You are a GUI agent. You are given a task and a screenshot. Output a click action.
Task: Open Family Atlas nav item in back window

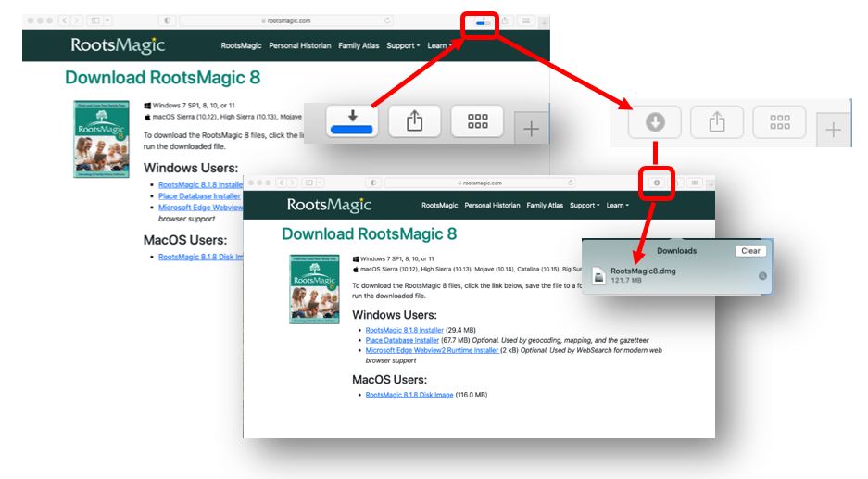coord(359,45)
